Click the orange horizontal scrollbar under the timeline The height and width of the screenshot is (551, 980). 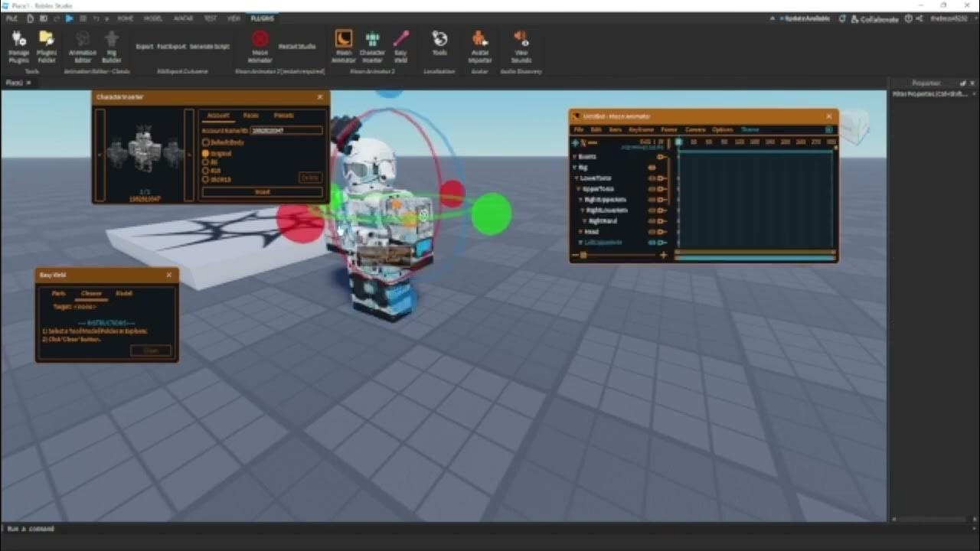[755, 252]
